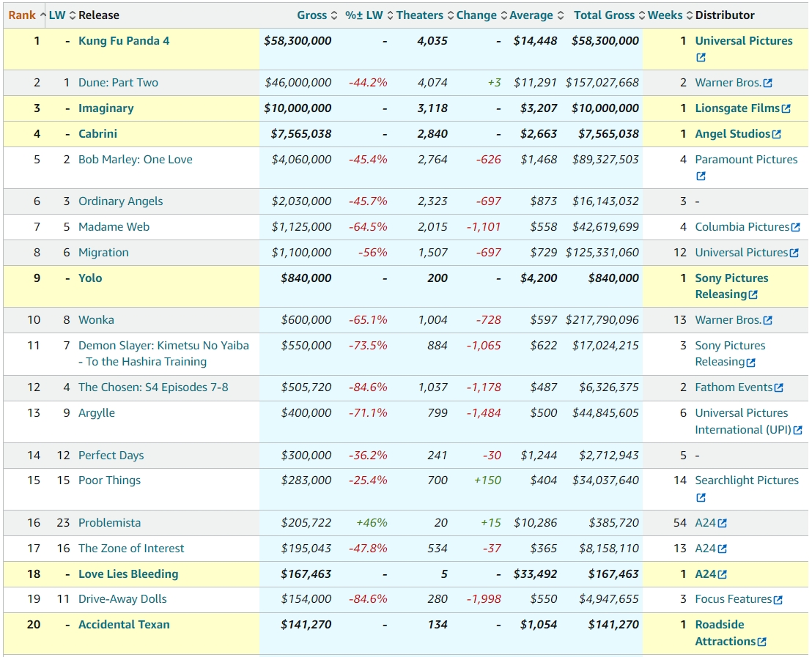This screenshot has height=657, width=812.
Task: Click external link icon beside Columbia Pictures
Action: (795, 227)
